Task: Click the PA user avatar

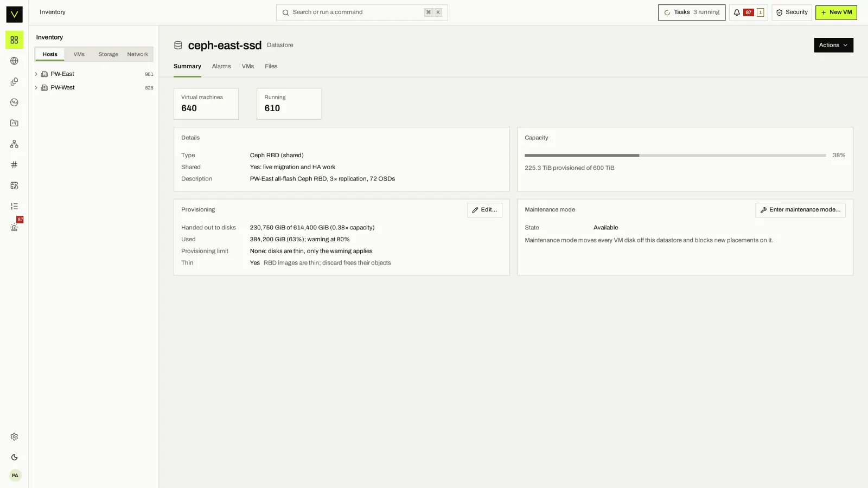Action: point(15,476)
